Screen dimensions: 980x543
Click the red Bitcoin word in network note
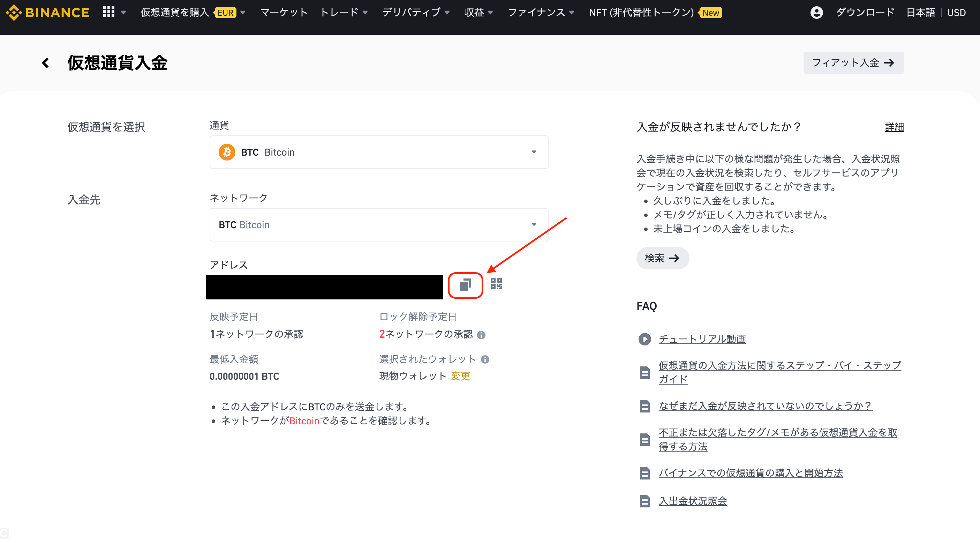point(304,421)
